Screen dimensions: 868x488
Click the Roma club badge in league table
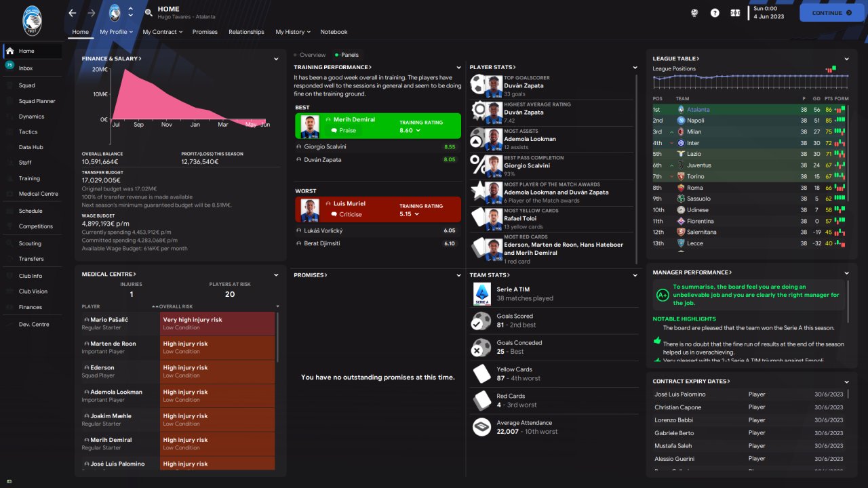pos(681,188)
